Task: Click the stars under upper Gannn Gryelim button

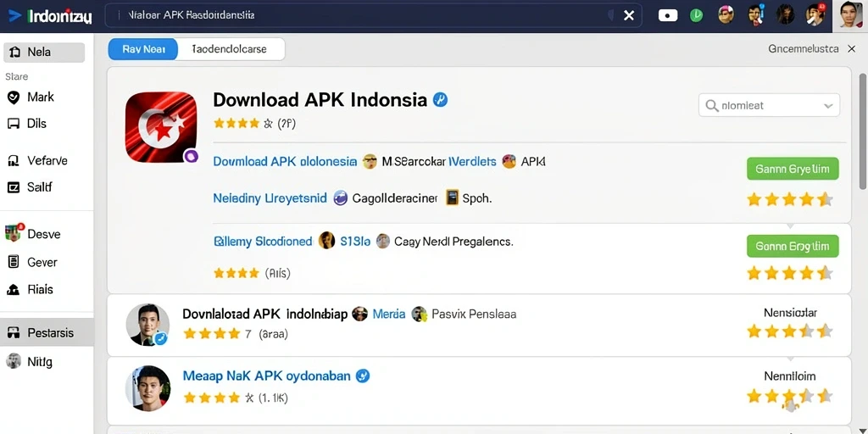Action: click(790, 199)
